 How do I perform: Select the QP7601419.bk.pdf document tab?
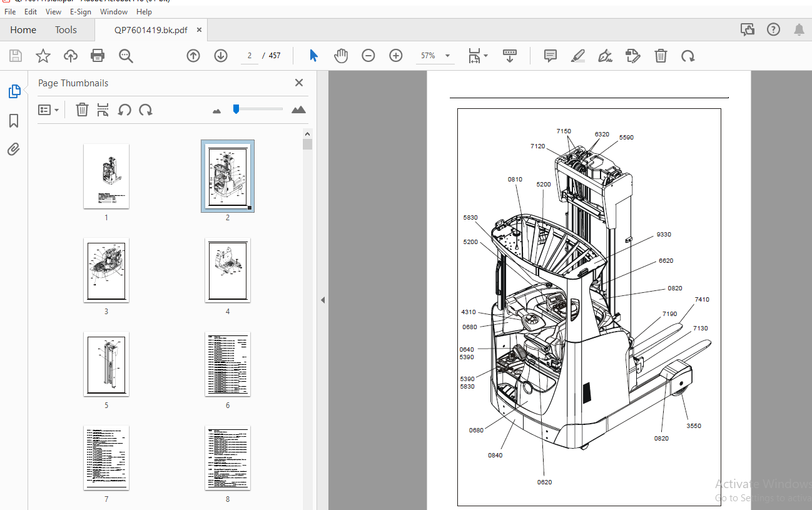click(x=150, y=30)
